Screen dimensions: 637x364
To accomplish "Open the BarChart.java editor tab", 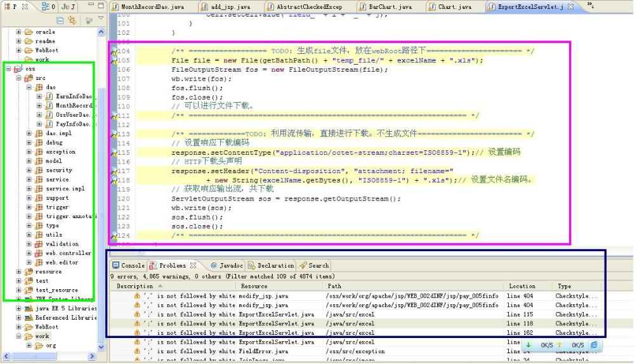I will click(385, 7).
